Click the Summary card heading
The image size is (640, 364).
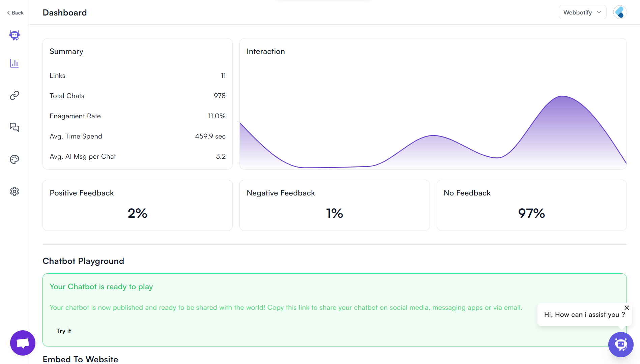coord(66,51)
